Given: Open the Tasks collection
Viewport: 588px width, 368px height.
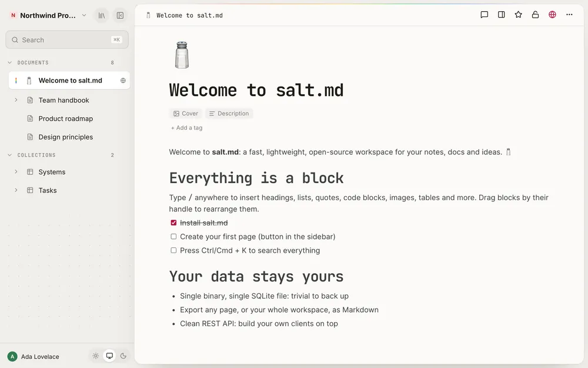Looking at the screenshot, I should tap(48, 190).
